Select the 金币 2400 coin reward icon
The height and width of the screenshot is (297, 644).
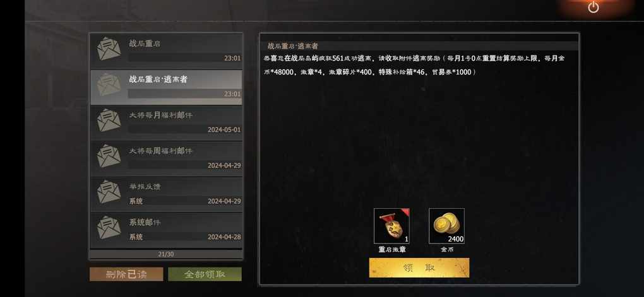point(446,226)
